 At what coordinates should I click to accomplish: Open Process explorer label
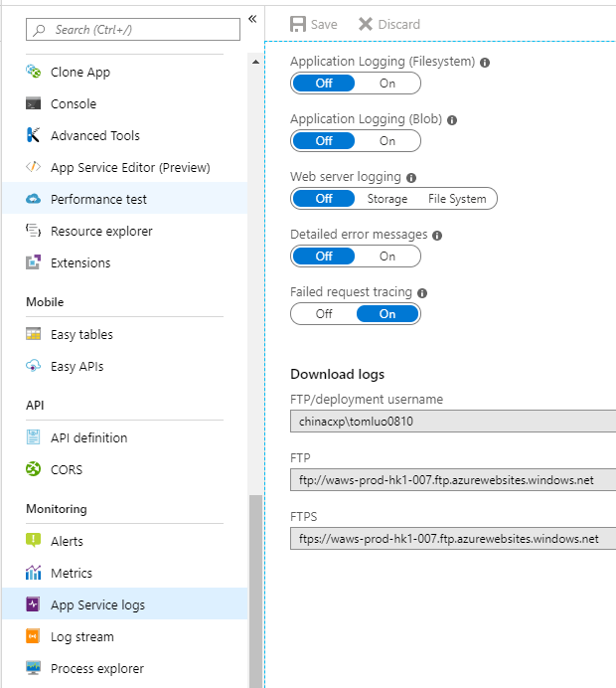[97, 669]
